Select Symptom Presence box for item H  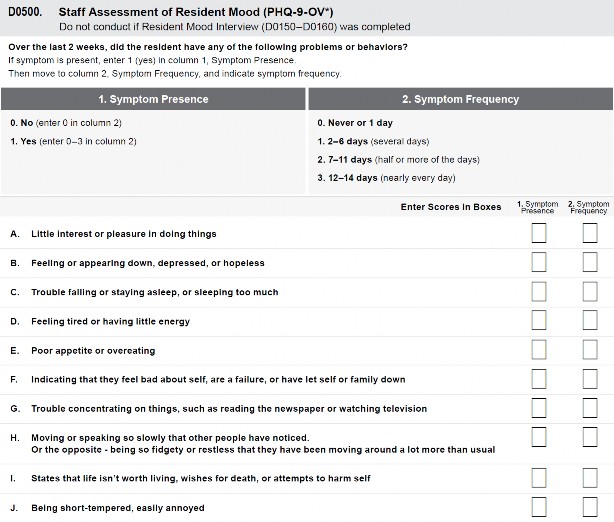click(x=539, y=437)
